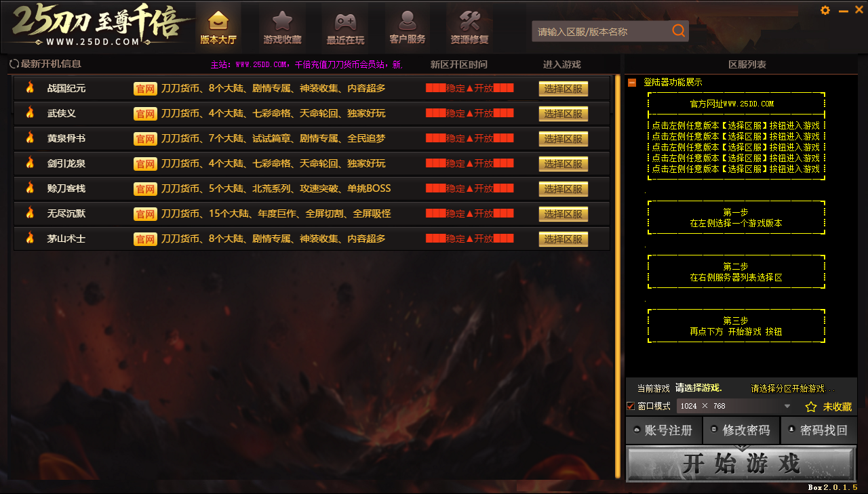Click the 开始游戏 button

[741, 464]
